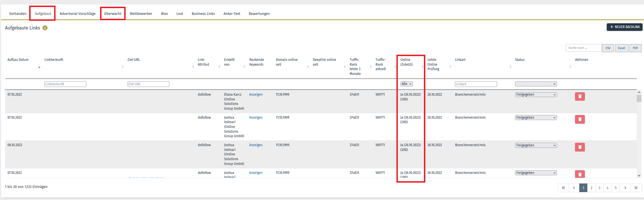Click trash icon for the 06.10.2022 row

580,147
